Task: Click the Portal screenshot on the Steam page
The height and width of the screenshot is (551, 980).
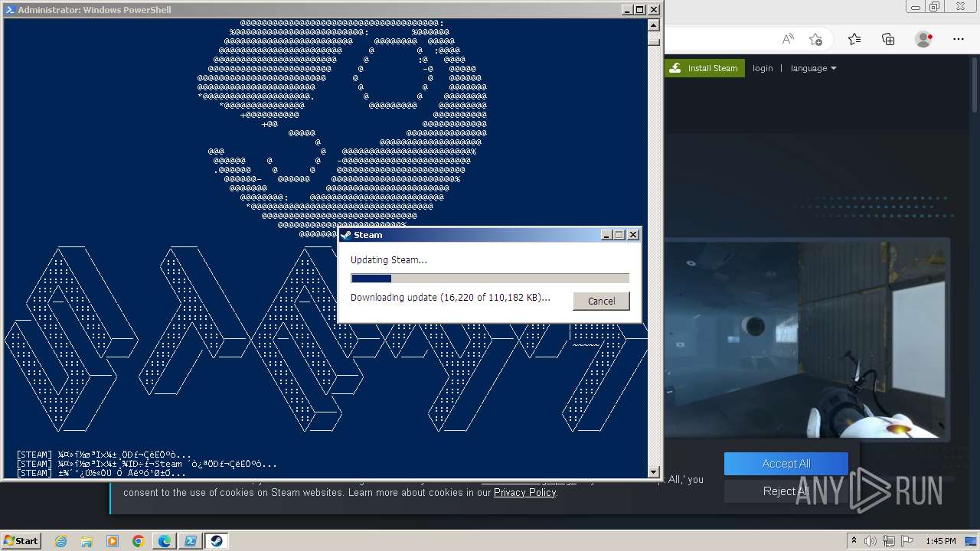Action: 807,340
